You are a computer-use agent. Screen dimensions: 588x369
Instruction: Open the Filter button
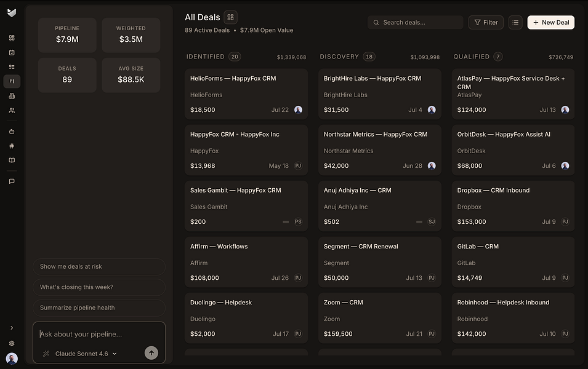486,23
